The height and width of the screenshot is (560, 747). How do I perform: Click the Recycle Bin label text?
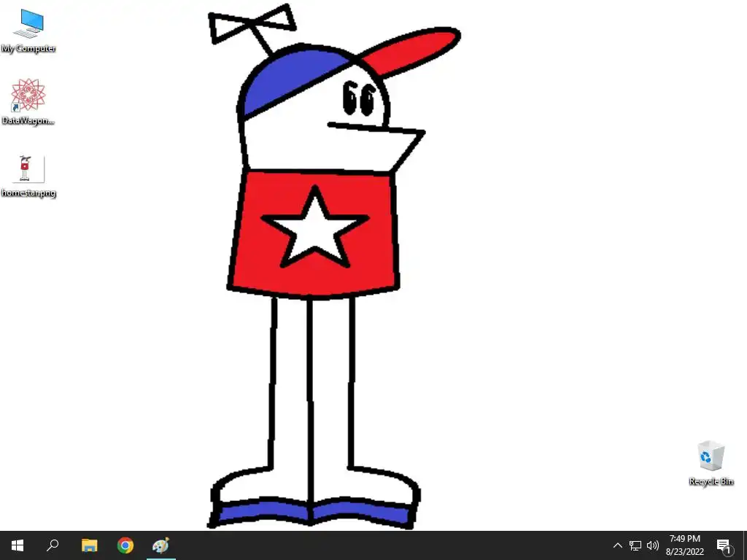tap(711, 481)
